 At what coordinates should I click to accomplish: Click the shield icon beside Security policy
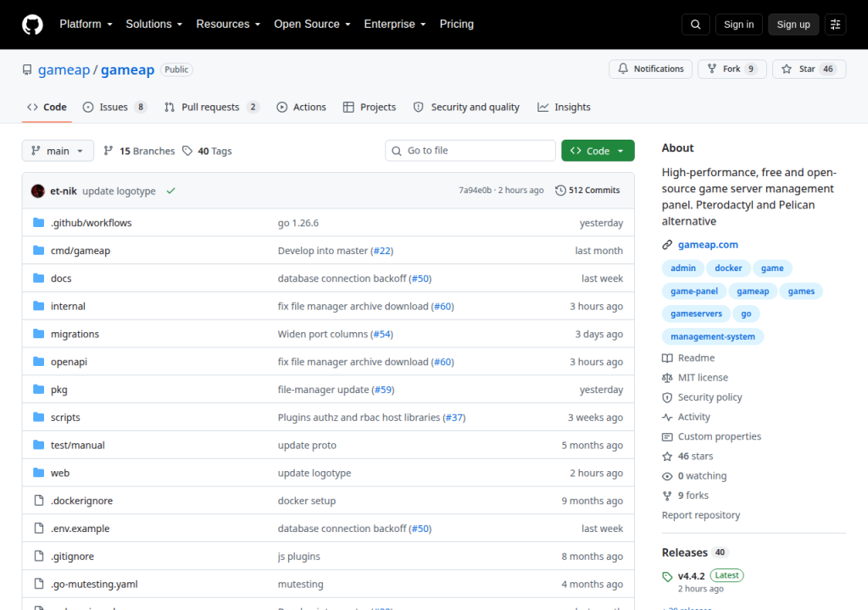668,397
